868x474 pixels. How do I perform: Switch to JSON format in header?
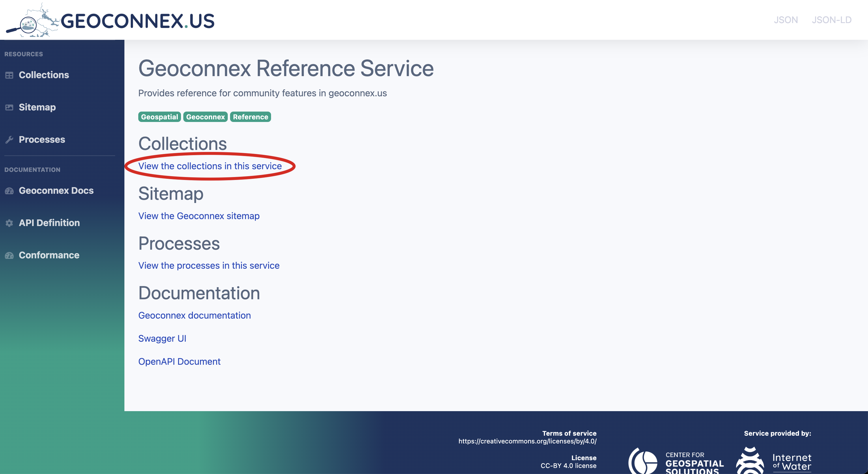point(785,20)
